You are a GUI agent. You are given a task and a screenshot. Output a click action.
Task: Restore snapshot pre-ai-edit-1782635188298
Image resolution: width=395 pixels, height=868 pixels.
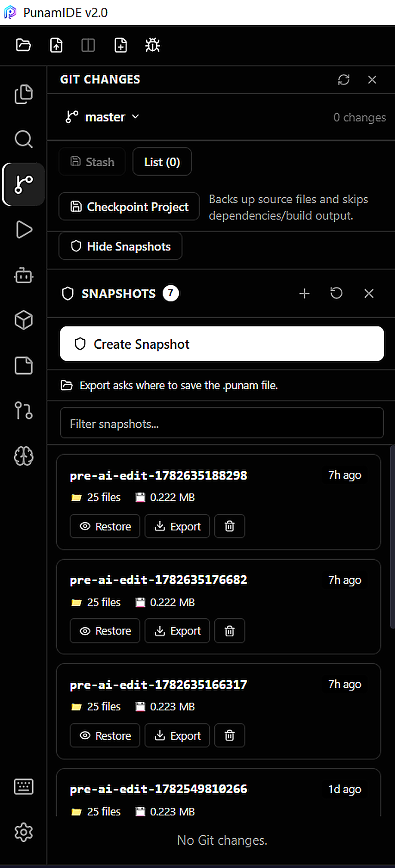(x=105, y=526)
